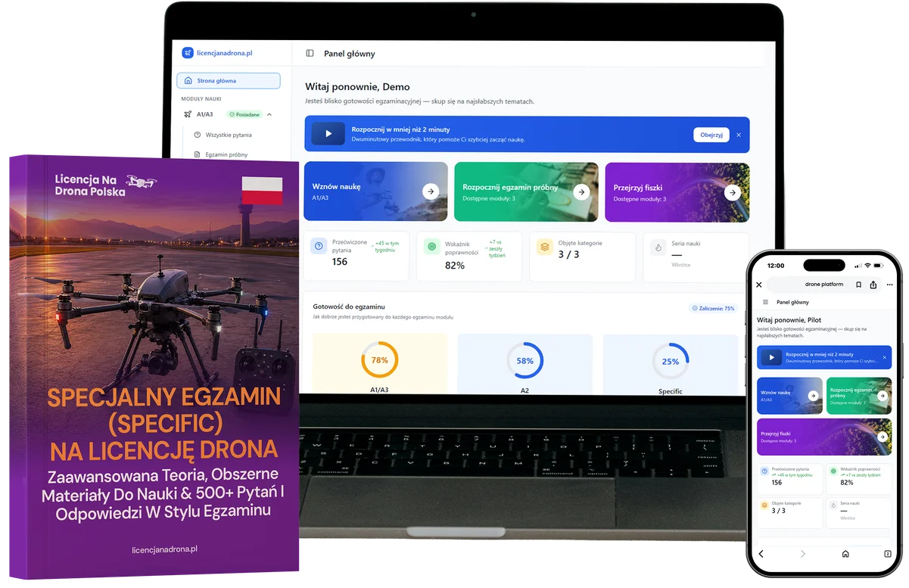This screenshot has width=909, height=588.
Task: Click the arrow on phone Wznów naukę card
Action: [x=813, y=396]
